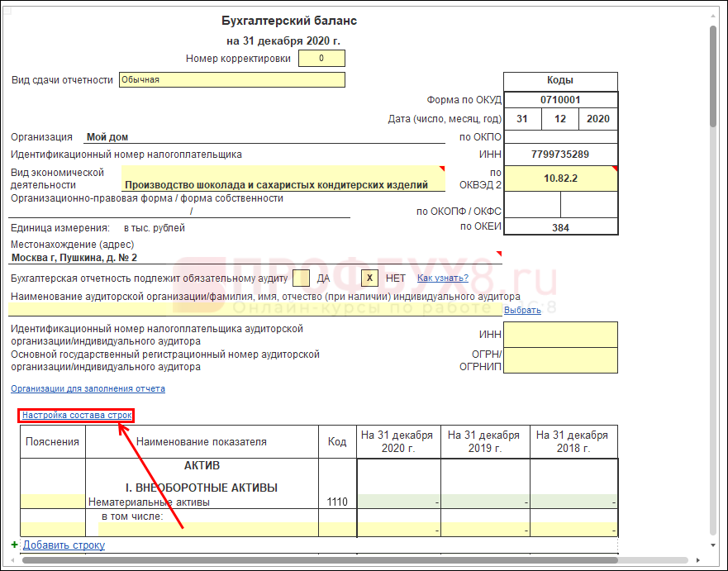Click the empty по ОКПО code cell
Screen dimensions: 728x571
(x=561, y=137)
